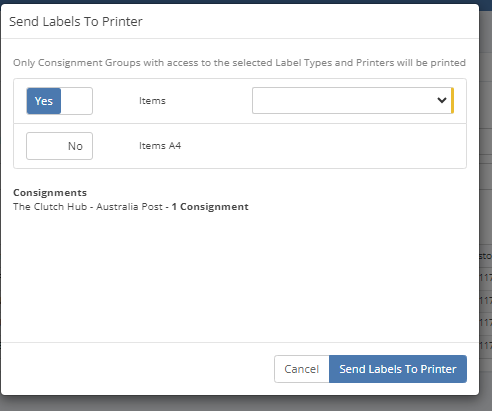
Task: Click the empty left half of Items A4 toggle
Action: 43,146
